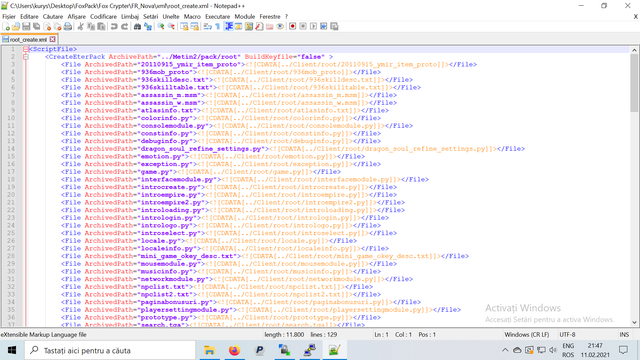Toggle macro recording with red record icon
The height and width of the screenshot is (360, 640).
(x=292, y=27)
